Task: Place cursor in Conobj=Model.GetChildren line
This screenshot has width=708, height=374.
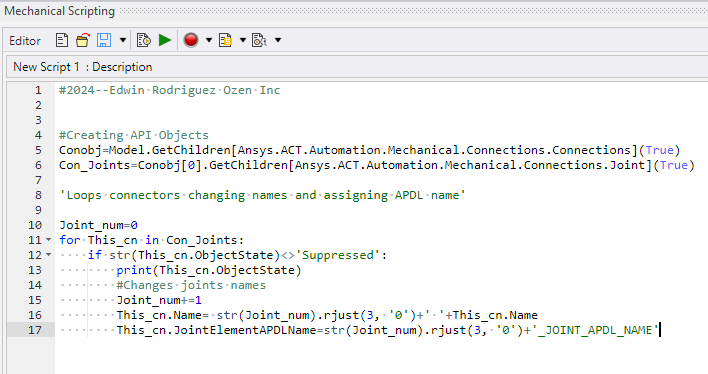Action: coord(369,150)
